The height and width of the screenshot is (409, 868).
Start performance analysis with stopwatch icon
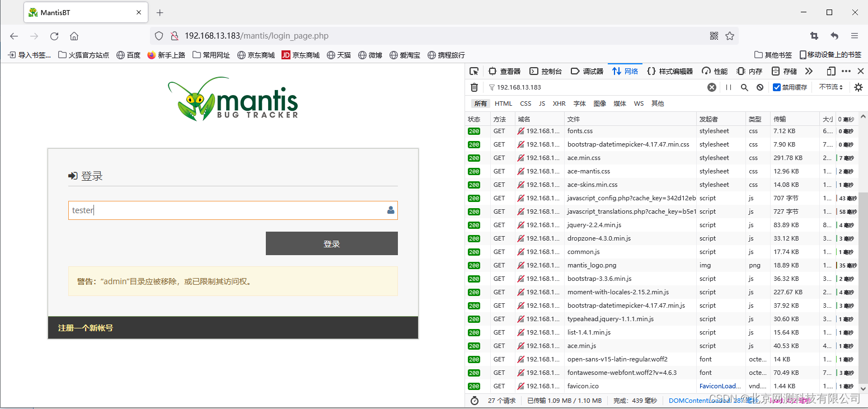[x=475, y=401]
